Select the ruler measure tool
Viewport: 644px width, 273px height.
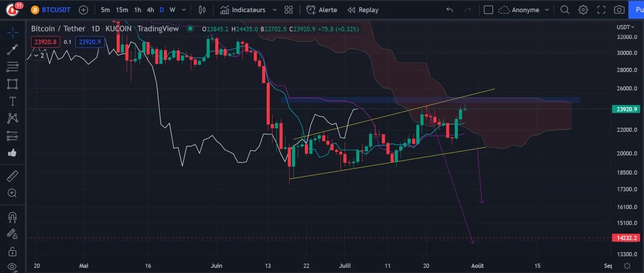click(13, 176)
